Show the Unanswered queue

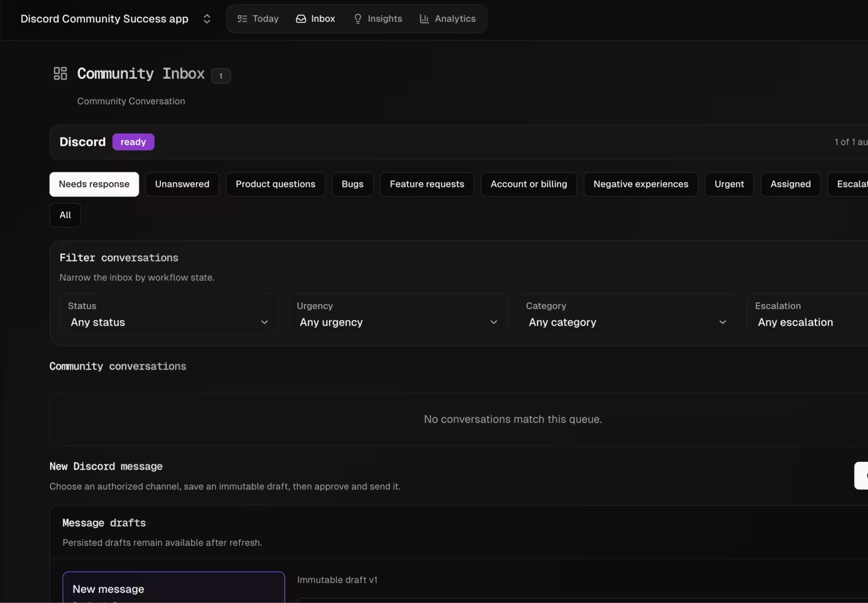click(182, 185)
